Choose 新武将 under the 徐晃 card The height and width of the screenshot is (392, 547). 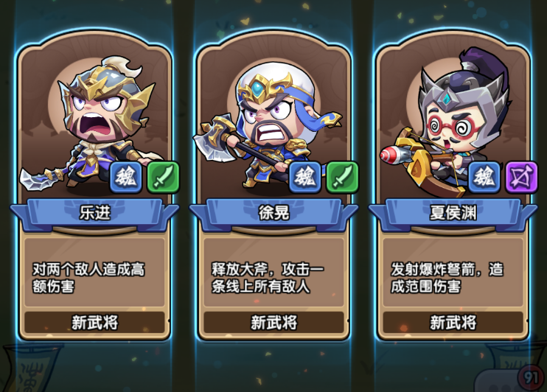click(273, 322)
